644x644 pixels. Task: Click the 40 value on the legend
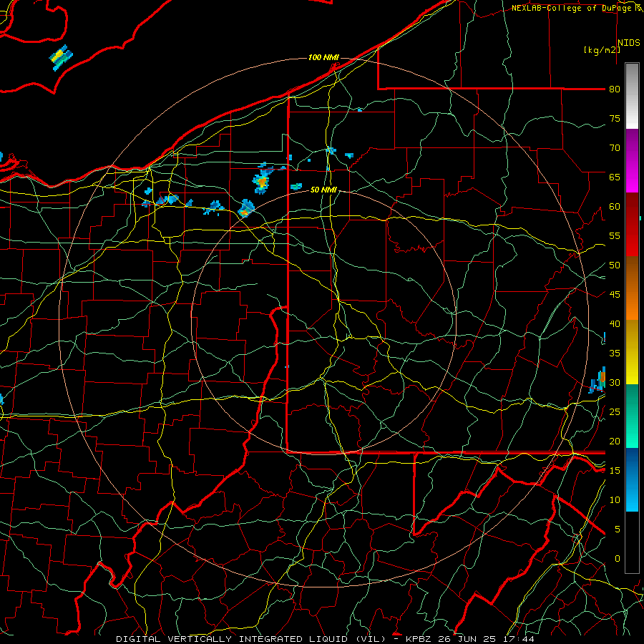615,323
